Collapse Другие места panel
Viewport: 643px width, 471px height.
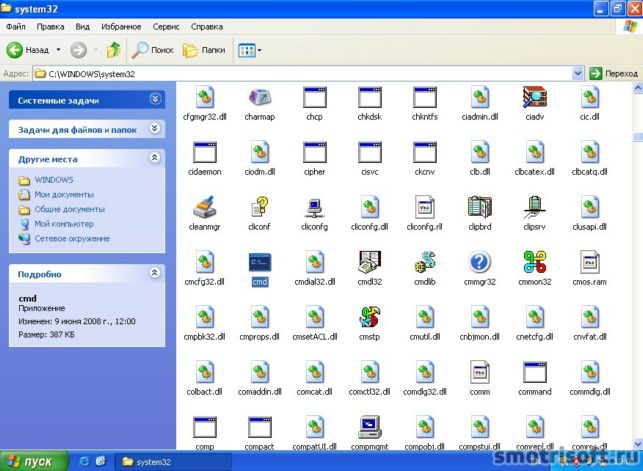click(155, 158)
